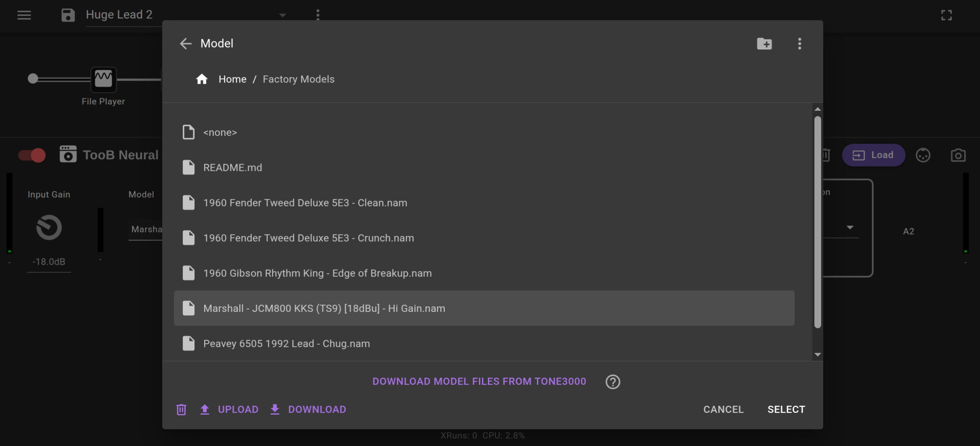Open the preset more-options menu
980x446 pixels.
pos(318,15)
